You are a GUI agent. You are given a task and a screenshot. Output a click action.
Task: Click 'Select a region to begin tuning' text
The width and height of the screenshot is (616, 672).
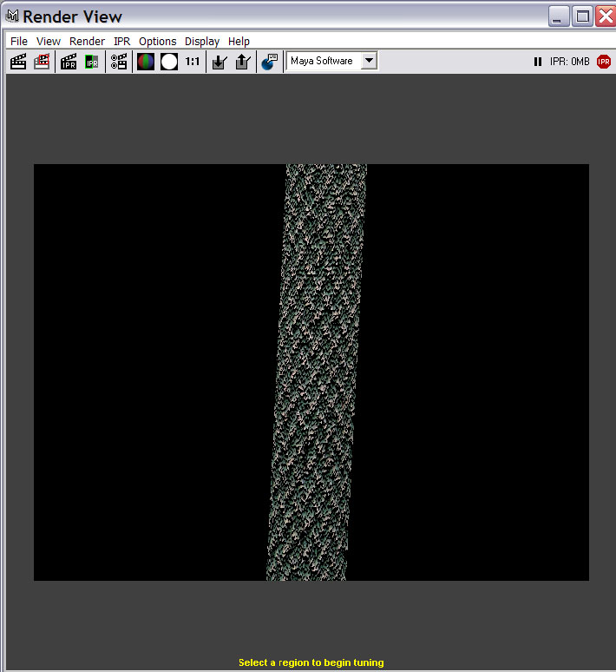tap(311, 662)
